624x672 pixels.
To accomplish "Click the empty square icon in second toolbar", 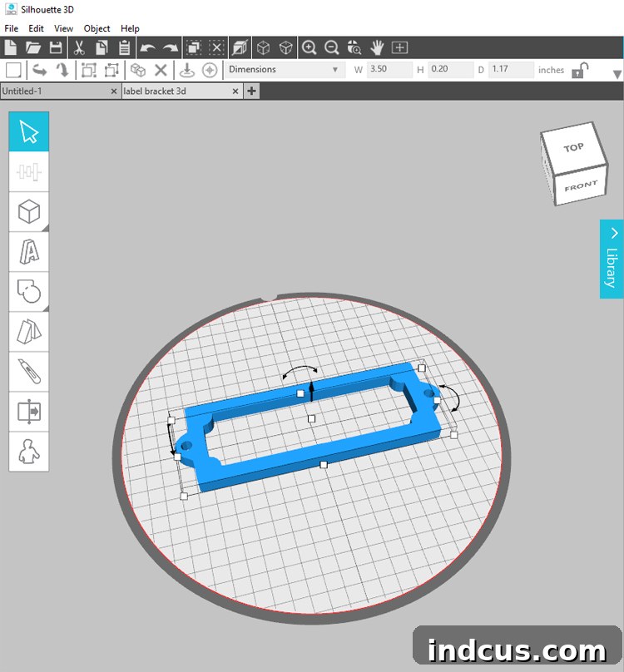I will click(x=13, y=70).
